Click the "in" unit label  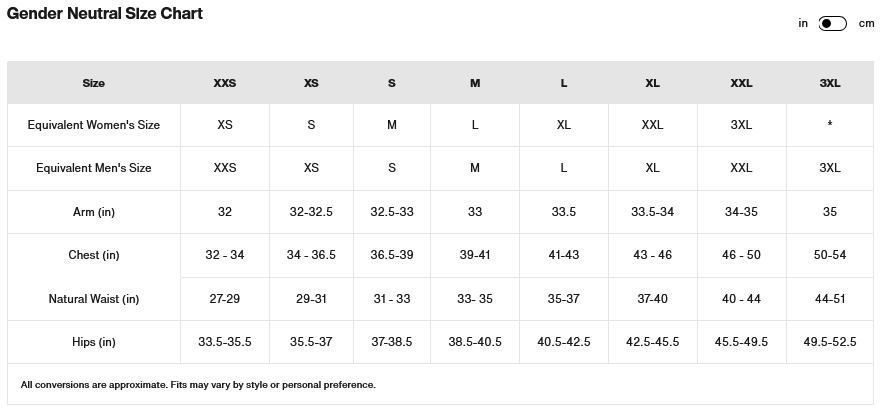[803, 24]
